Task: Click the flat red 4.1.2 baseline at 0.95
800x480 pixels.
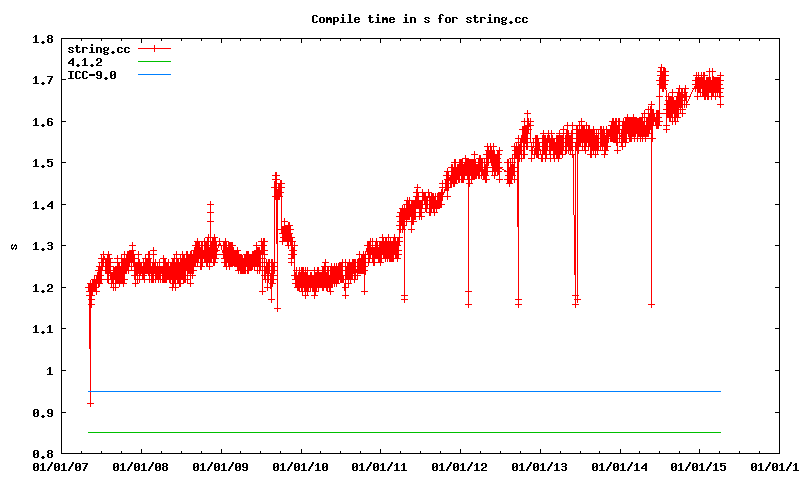Action: coord(400,391)
